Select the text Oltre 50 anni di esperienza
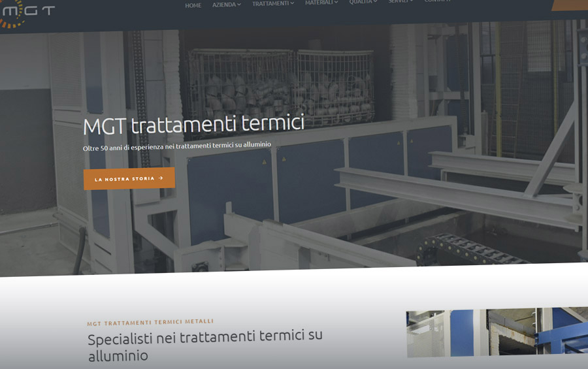Viewport: 588px width, 369px height. (123, 148)
